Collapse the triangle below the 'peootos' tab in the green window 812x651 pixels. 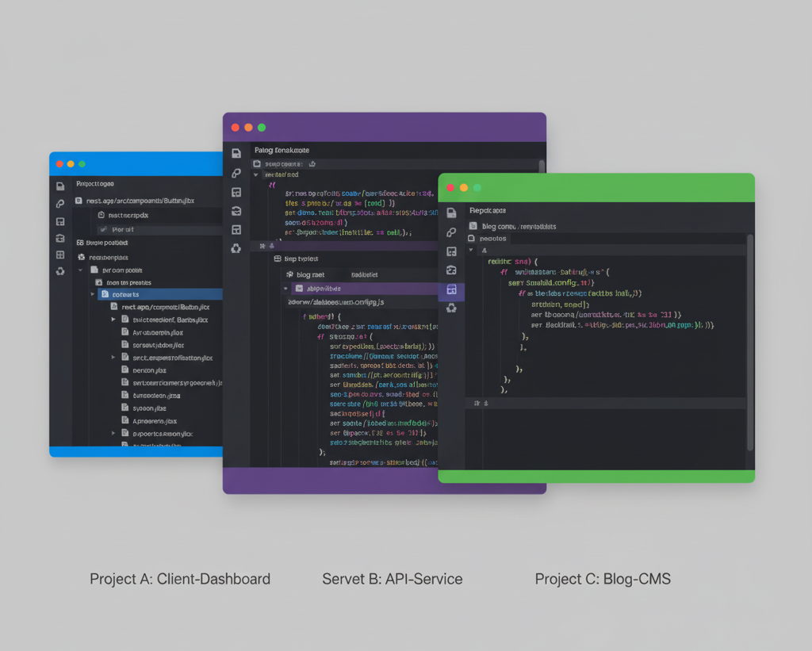471,250
